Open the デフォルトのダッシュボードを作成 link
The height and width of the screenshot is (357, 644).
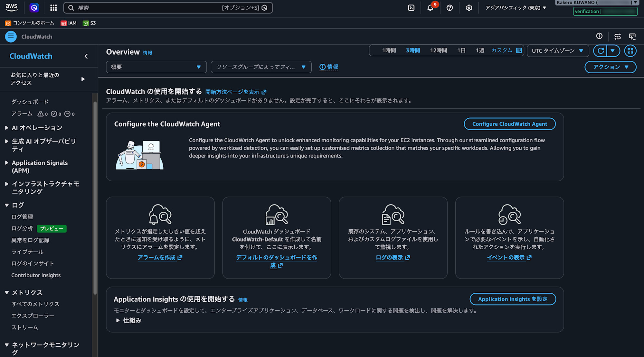(x=277, y=261)
